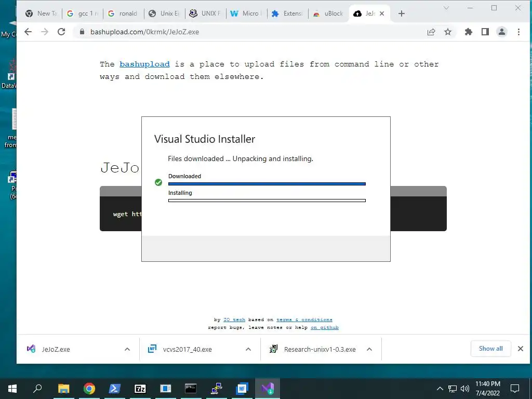This screenshot has height=399, width=532.
Task: Open the Extensions puzzle icon
Action: [469, 32]
